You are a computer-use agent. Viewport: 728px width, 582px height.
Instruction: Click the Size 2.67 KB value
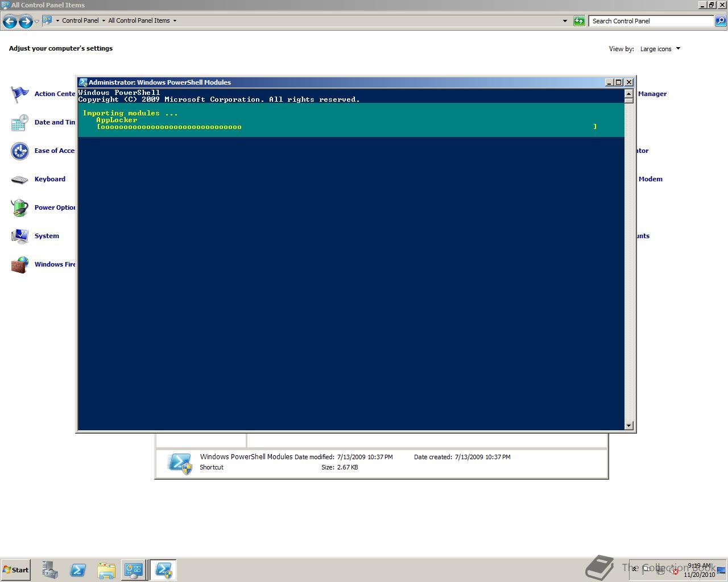pyautogui.click(x=348, y=467)
